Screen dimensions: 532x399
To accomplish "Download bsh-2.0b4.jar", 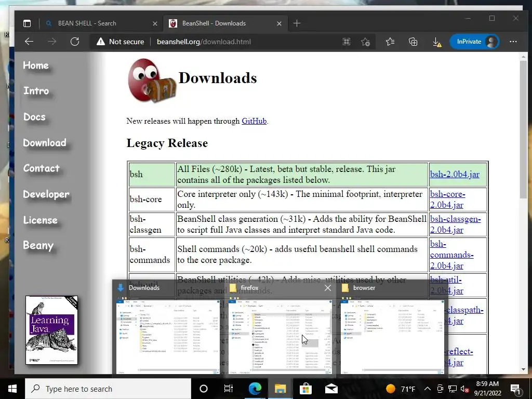I will click(455, 175).
